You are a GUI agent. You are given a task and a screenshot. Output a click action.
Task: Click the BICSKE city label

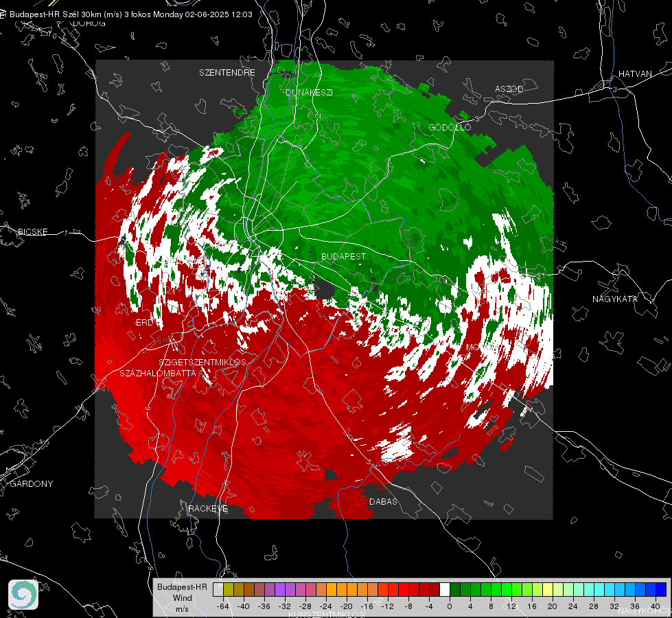point(33,231)
